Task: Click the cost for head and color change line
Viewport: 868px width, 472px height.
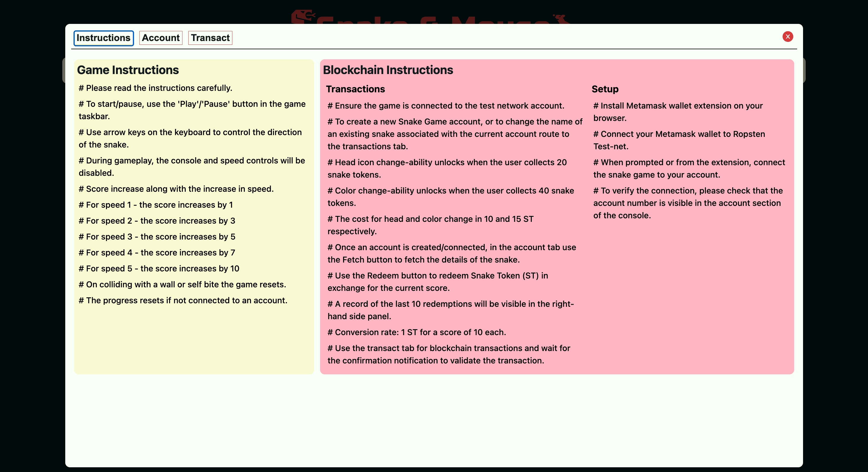Action: pyautogui.click(x=431, y=225)
